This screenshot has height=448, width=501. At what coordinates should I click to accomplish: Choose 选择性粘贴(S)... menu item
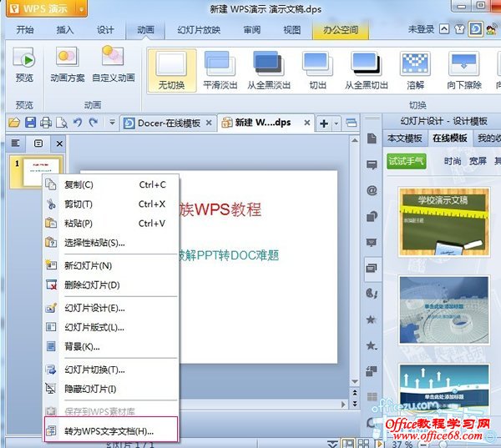tap(111, 243)
